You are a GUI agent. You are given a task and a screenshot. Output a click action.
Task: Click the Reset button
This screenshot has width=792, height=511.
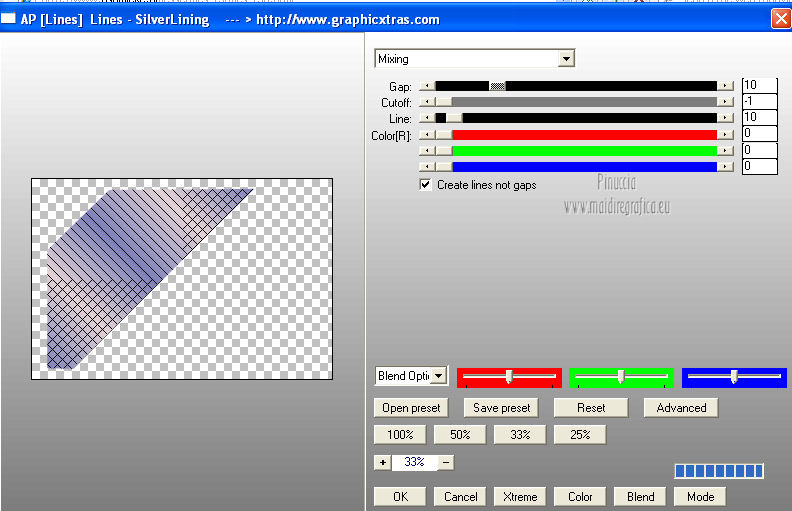[591, 408]
